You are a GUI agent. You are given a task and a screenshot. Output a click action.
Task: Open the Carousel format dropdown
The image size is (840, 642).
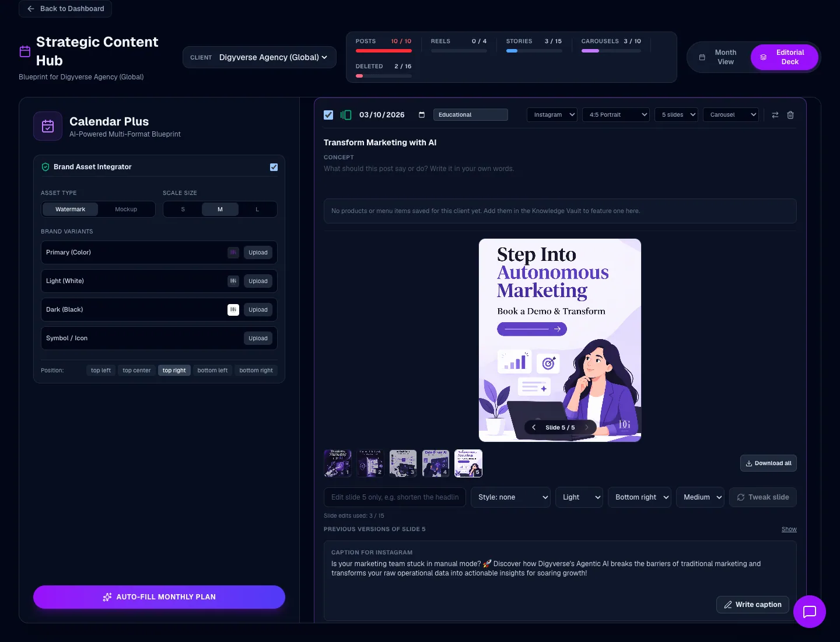731,115
